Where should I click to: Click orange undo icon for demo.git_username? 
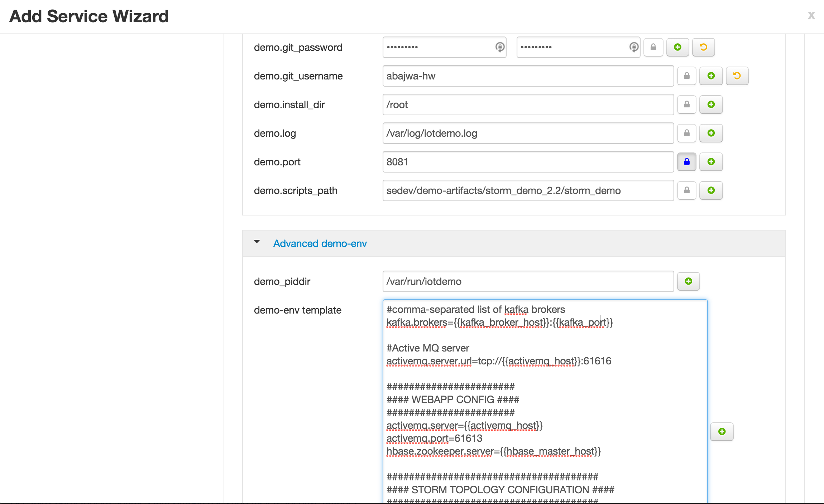click(x=737, y=76)
